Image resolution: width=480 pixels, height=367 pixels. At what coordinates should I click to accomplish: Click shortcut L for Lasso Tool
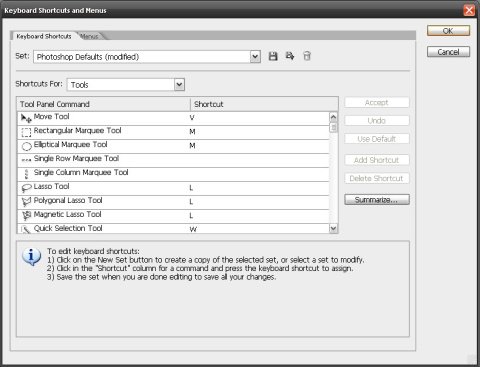191,188
